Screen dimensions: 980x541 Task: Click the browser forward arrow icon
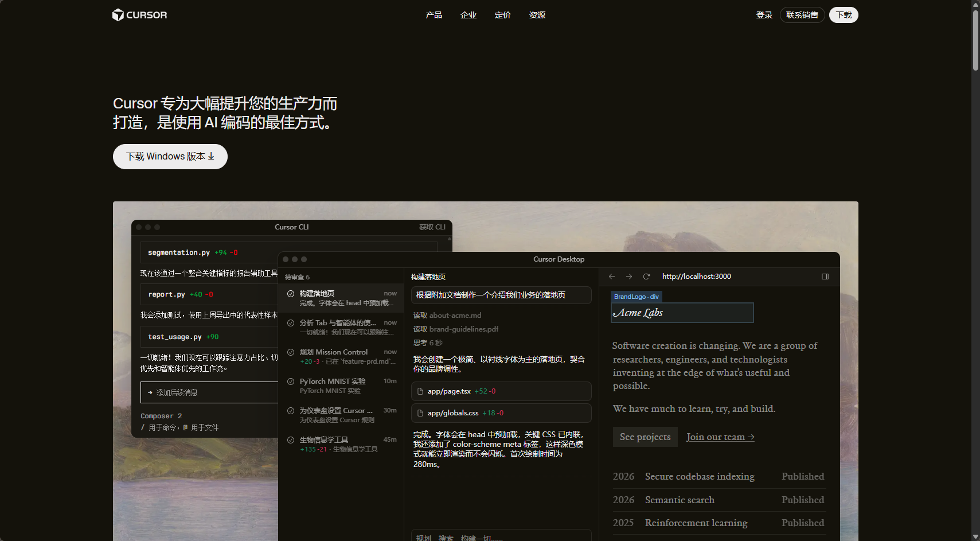pos(629,277)
